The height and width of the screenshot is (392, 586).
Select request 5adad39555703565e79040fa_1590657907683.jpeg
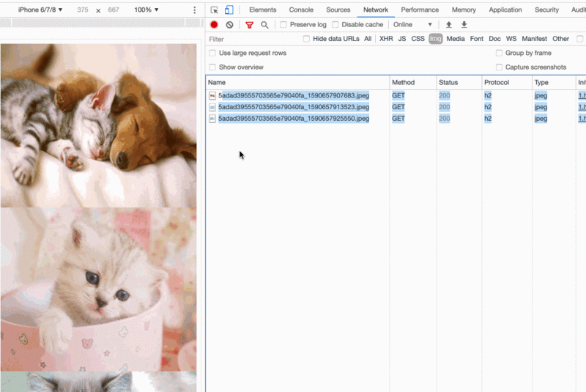pyautogui.click(x=294, y=96)
